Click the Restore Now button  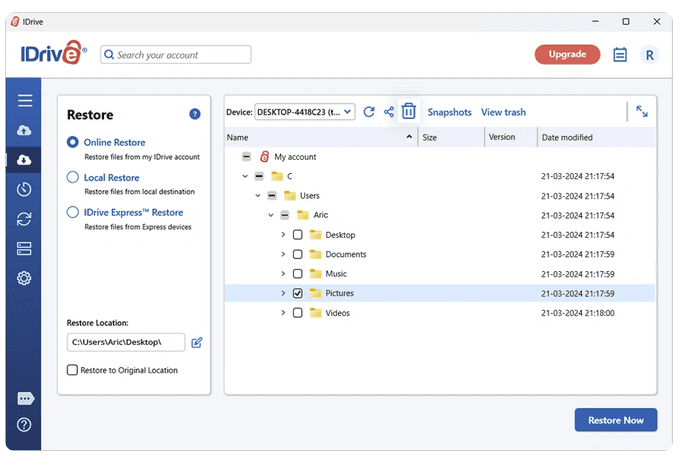[x=616, y=420]
